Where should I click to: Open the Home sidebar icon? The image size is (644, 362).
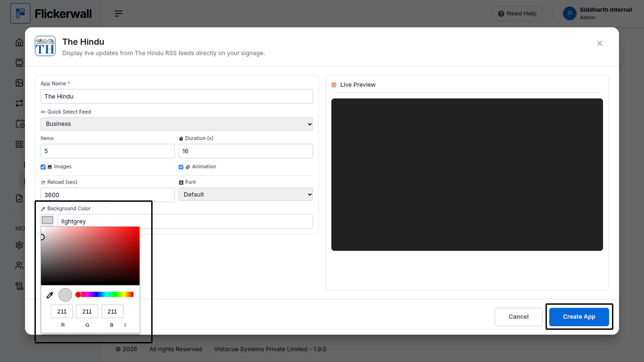coord(19,42)
